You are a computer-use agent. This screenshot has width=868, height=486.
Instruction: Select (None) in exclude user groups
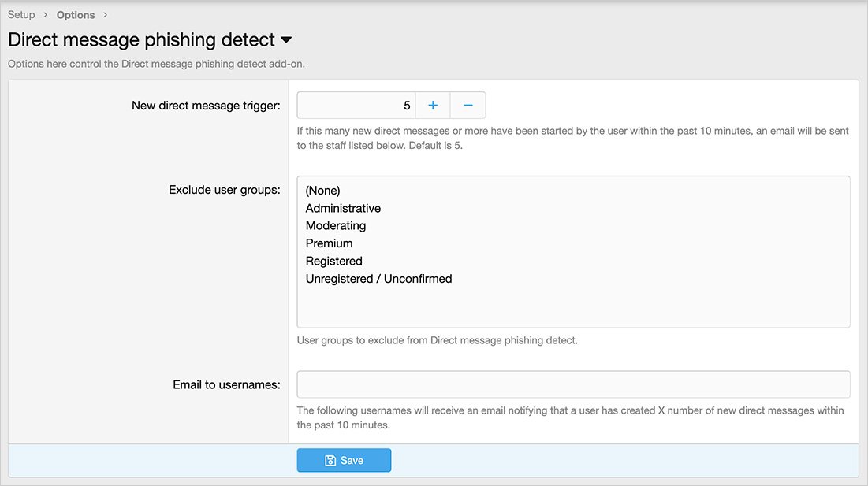pyautogui.click(x=322, y=191)
